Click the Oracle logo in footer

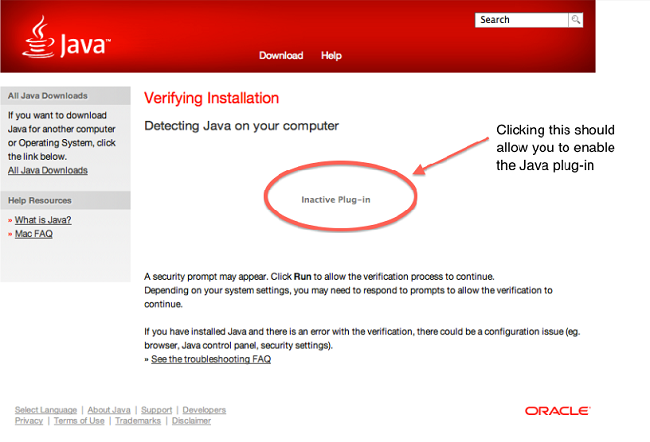point(558,411)
